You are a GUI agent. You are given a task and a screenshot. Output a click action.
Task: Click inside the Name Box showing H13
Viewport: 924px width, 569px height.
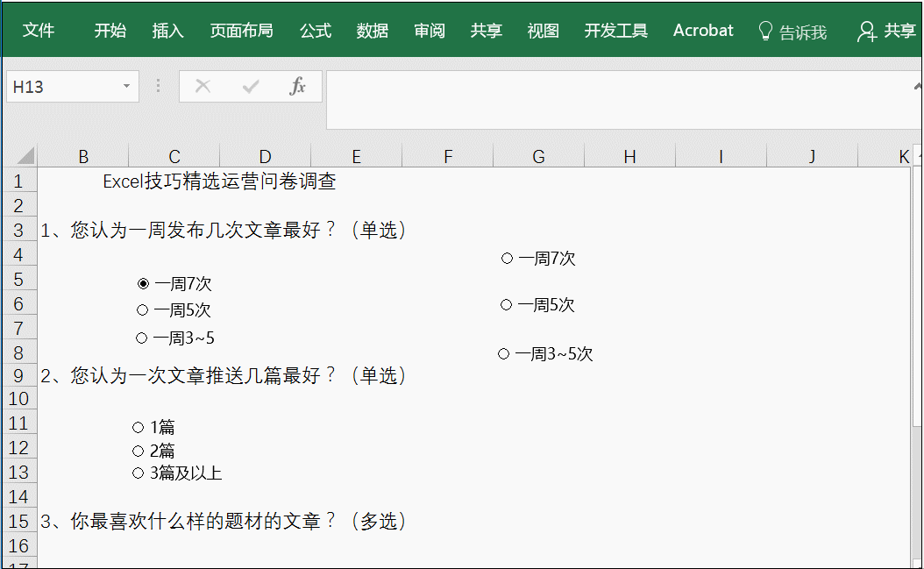click(x=61, y=86)
